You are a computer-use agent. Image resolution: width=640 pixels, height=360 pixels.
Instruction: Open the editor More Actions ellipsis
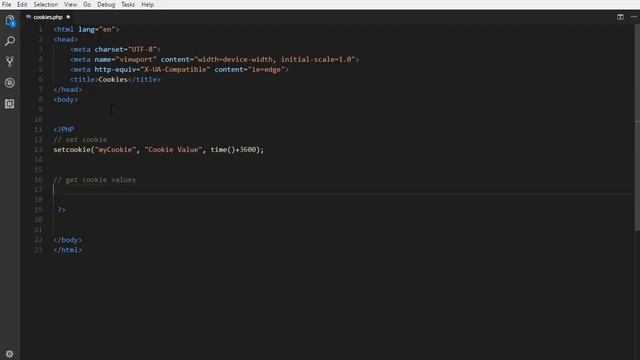(633, 17)
